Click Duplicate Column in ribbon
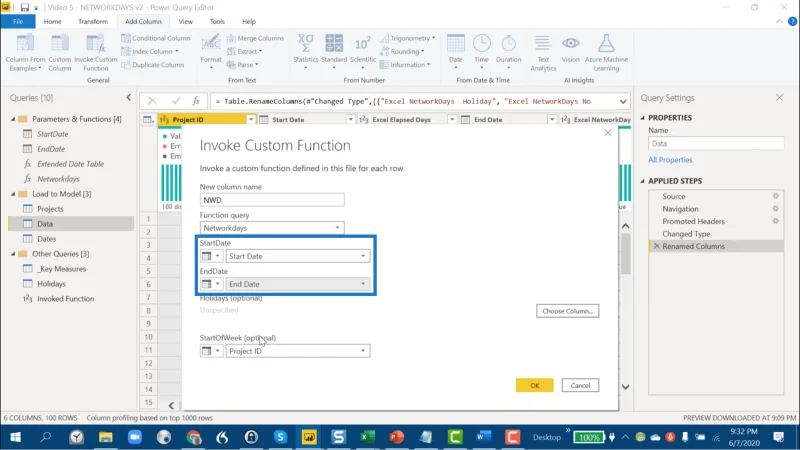The image size is (800, 450). (x=153, y=65)
